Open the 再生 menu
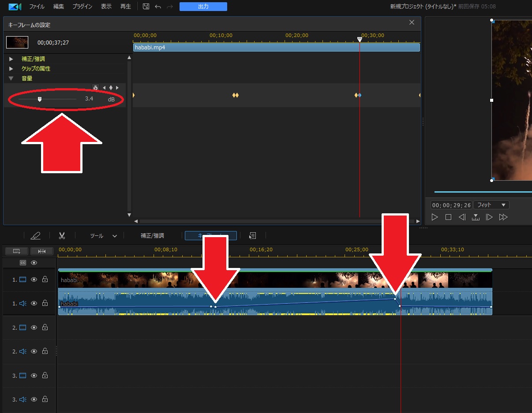This screenshot has width=532, height=413. tap(125, 7)
